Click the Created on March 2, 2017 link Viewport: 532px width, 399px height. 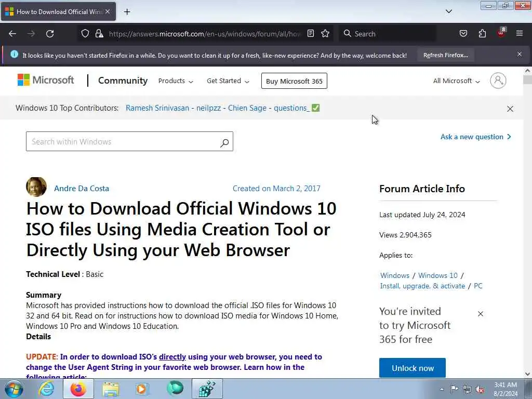click(276, 188)
